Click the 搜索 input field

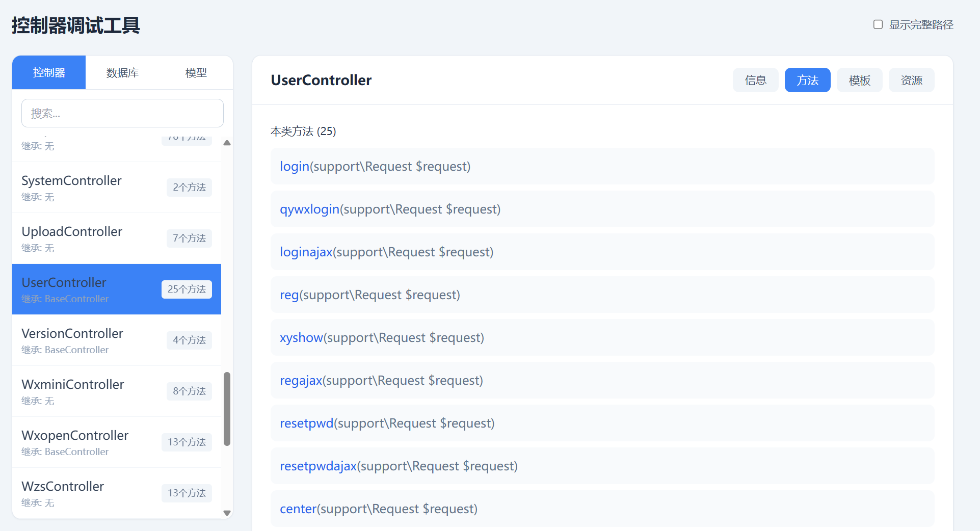[122, 113]
